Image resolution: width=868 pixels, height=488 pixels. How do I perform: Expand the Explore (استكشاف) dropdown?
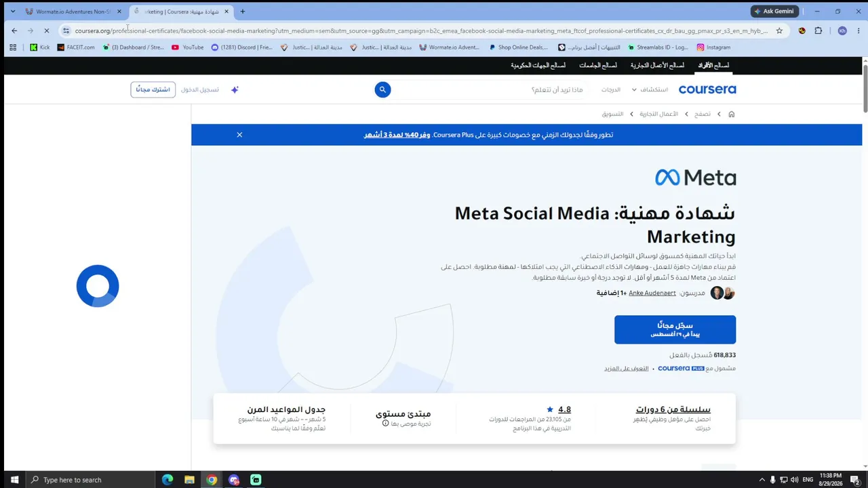coord(650,89)
